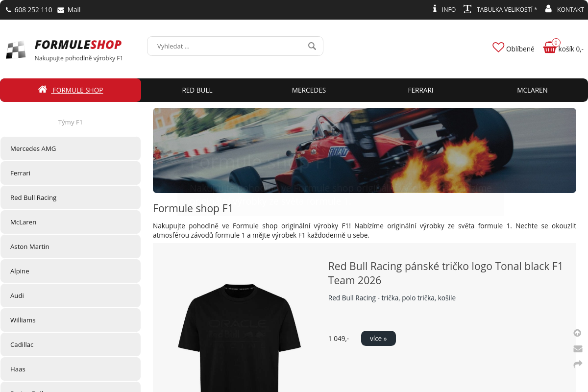Click the FORMULESHOP logo text
Viewport: 588px width, 392px height.
click(78, 45)
